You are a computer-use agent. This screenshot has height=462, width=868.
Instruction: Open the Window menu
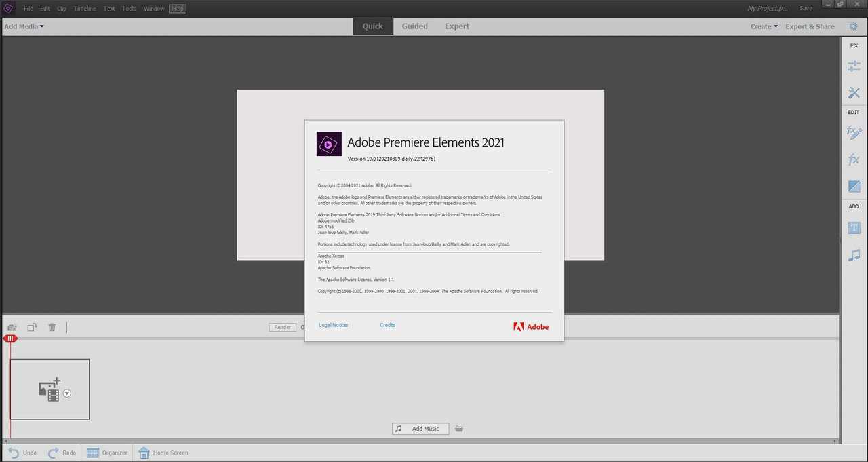154,9
